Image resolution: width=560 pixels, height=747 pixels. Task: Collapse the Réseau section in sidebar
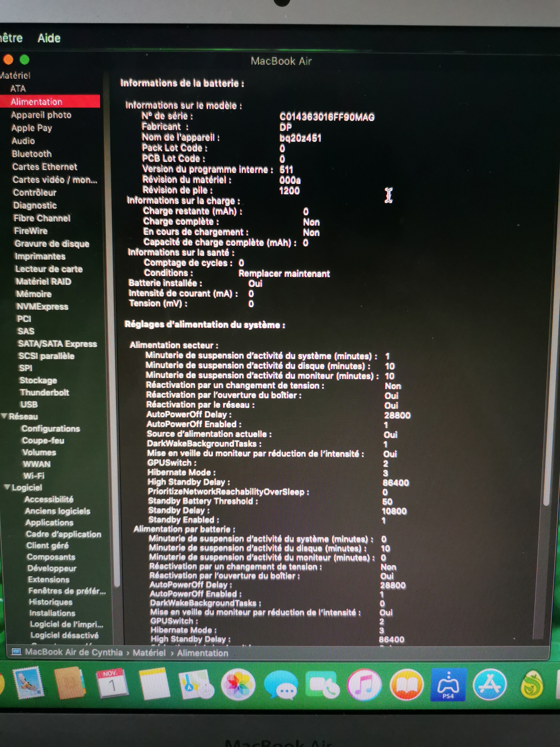pyautogui.click(x=4, y=416)
